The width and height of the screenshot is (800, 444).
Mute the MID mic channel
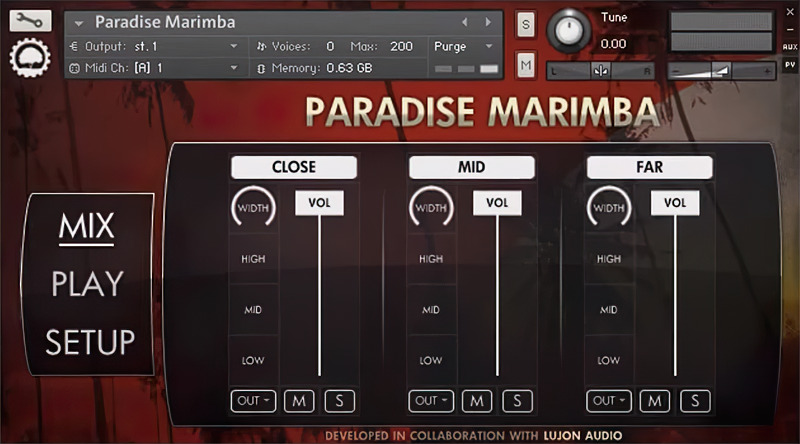coord(477,401)
